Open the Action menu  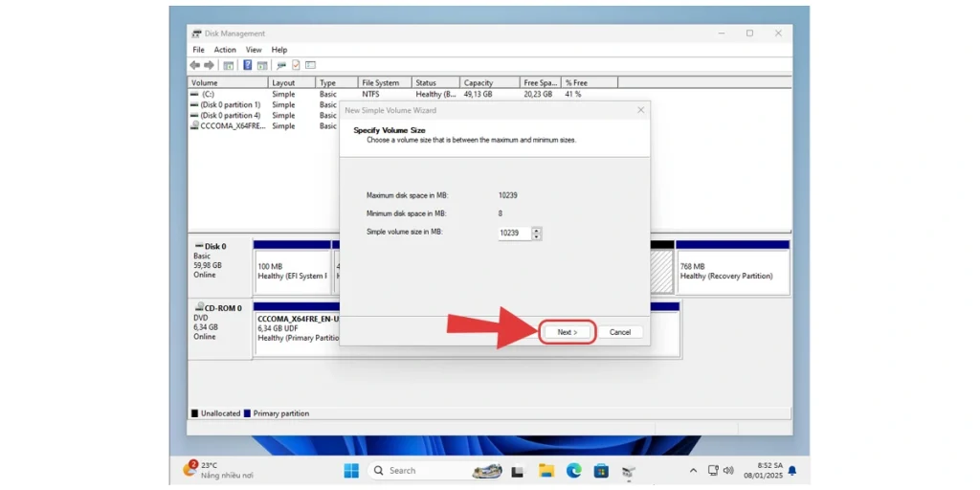[225, 50]
